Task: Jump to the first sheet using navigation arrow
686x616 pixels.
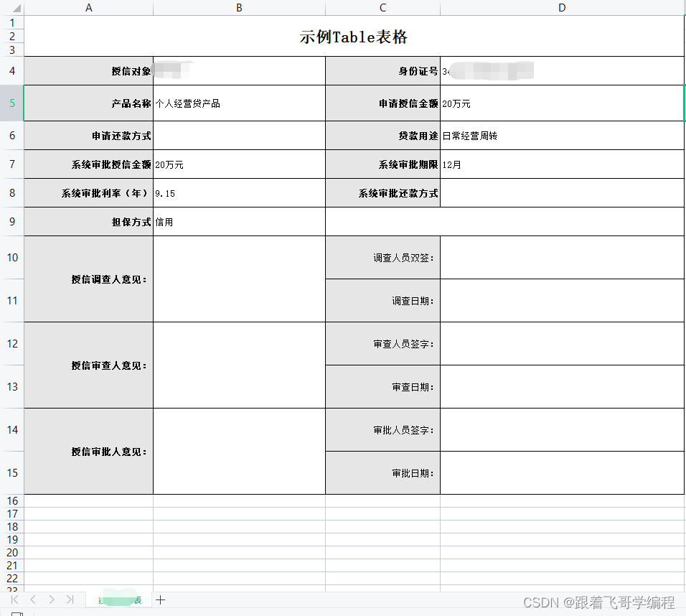Action: (15, 599)
